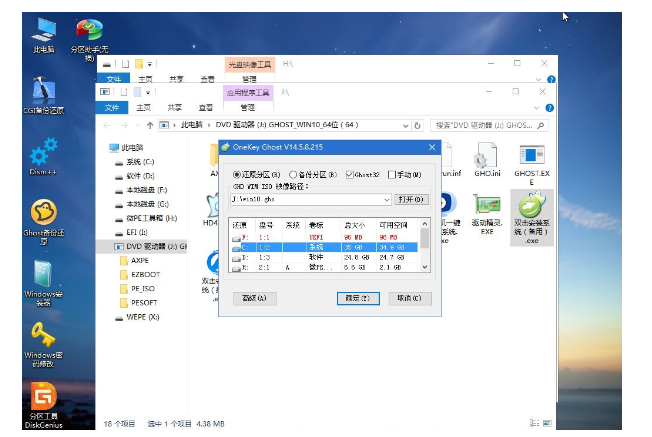Open the 此电脑 desktop icon

pos(44,35)
